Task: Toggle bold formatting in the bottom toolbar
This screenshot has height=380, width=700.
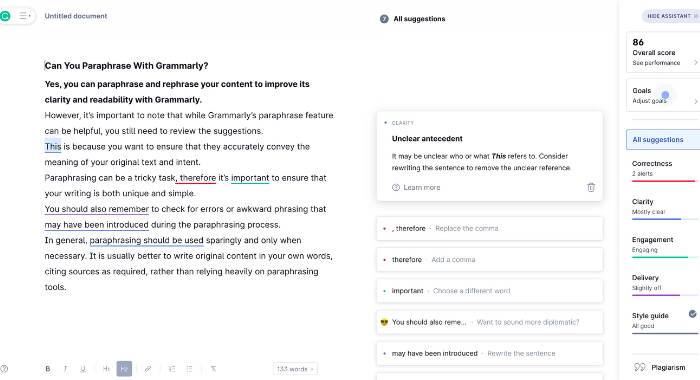Action: tap(48, 369)
